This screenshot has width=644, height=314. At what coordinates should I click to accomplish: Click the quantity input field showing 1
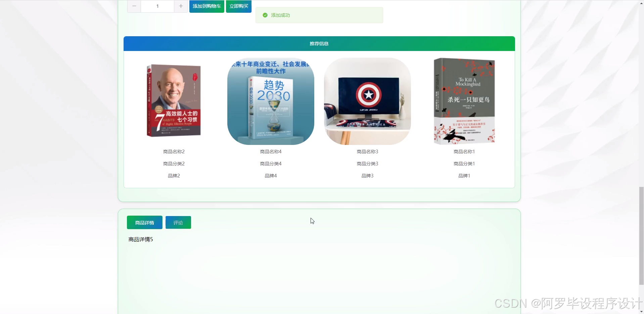157,6
